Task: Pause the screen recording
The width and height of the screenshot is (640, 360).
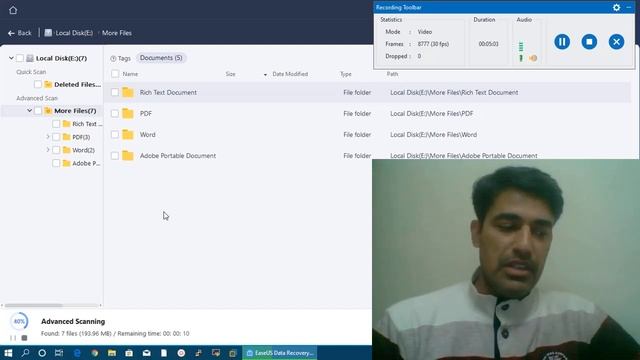Action: 562,42
